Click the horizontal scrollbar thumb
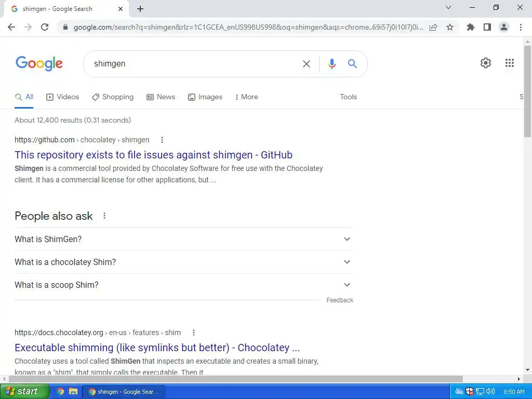 coord(236,379)
